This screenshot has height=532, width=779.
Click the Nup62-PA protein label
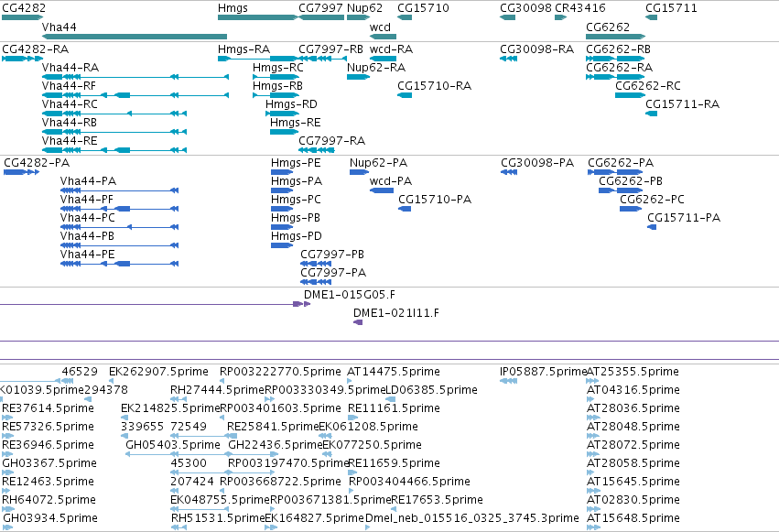click(x=379, y=163)
